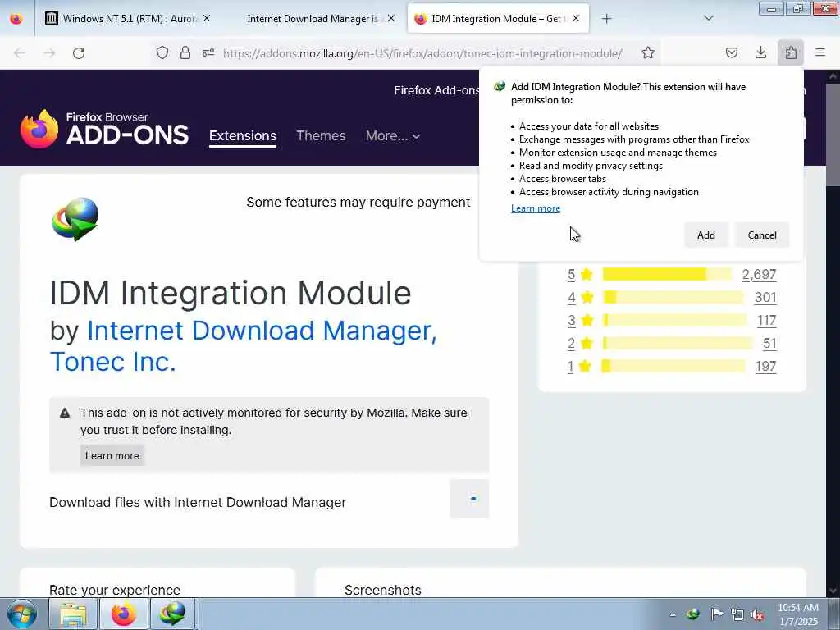The height and width of the screenshot is (630, 840).
Task: Click Learn more in permission popup
Action: pos(536,208)
